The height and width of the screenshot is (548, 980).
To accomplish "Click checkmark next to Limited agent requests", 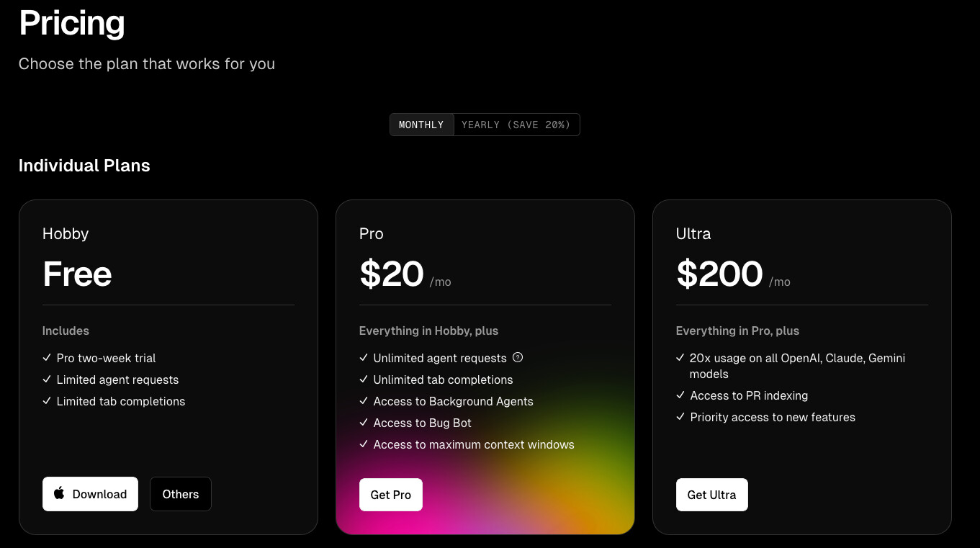I will tap(47, 379).
